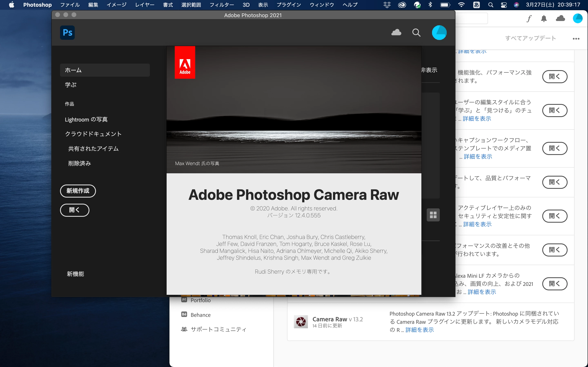Open Lightroom の写真 section

tap(86, 119)
